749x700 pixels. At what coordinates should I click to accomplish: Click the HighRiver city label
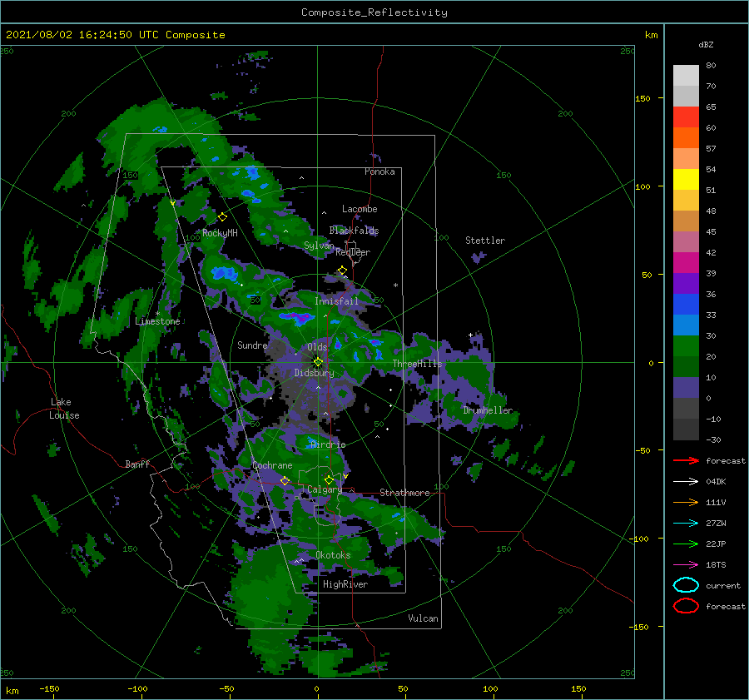(x=345, y=584)
